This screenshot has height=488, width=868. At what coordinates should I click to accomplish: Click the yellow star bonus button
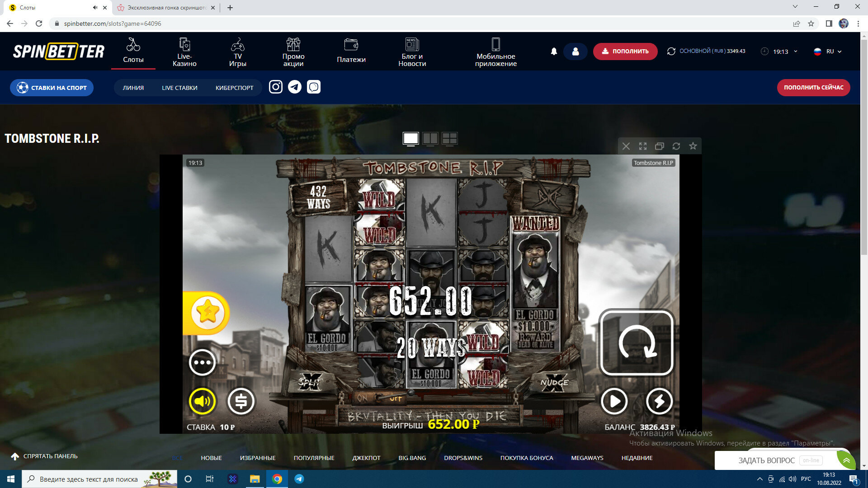tap(208, 312)
